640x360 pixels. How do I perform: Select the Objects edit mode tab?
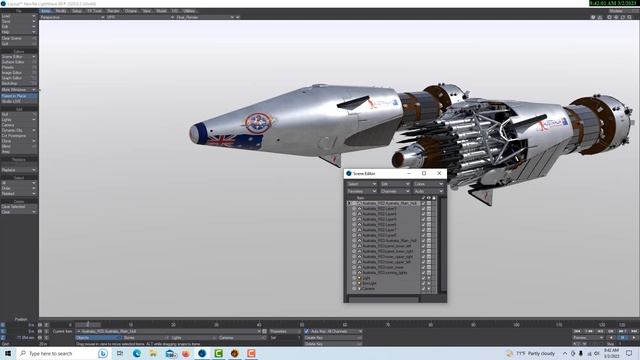pyautogui.click(x=99, y=338)
